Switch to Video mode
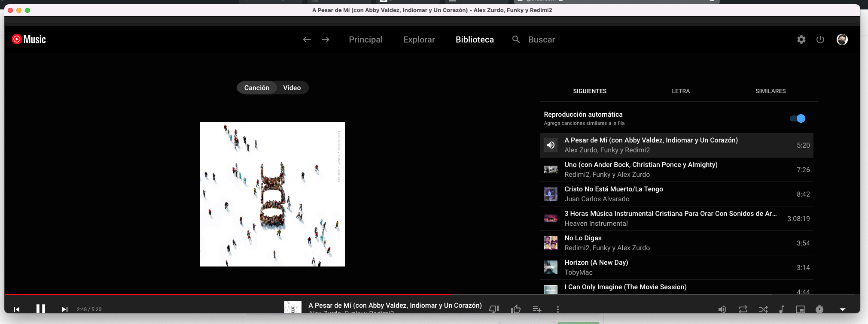The image size is (868, 324). [x=292, y=88]
